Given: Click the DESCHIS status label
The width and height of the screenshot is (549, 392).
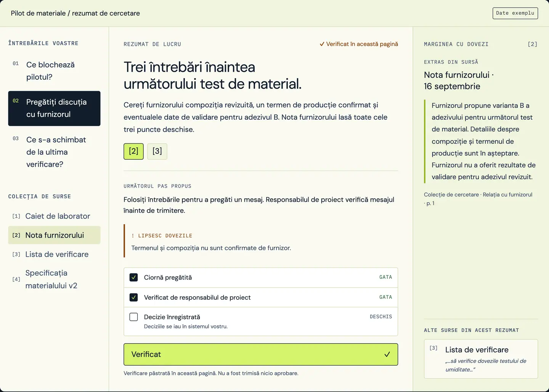Looking at the screenshot, I should click(381, 316).
